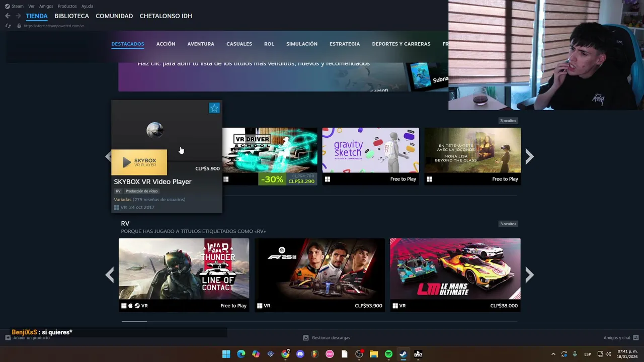Click the microphone icon in system tray

(x=575, y=354)
